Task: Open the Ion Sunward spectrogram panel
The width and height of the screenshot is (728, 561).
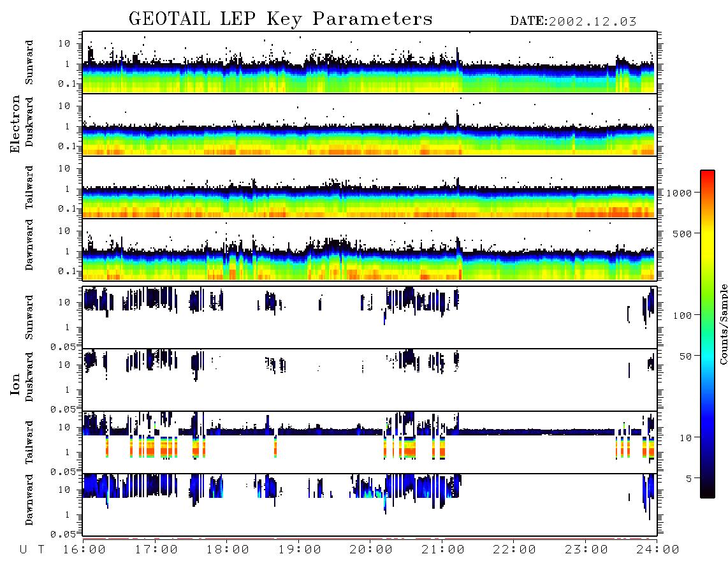Action: [370, 317]
